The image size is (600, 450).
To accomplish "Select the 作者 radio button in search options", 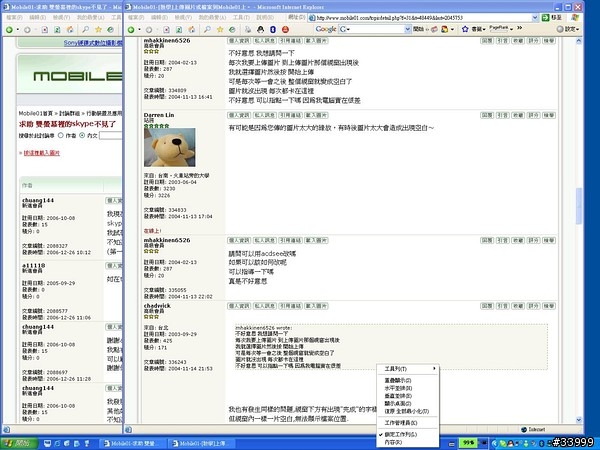I will tap(60, 135).
